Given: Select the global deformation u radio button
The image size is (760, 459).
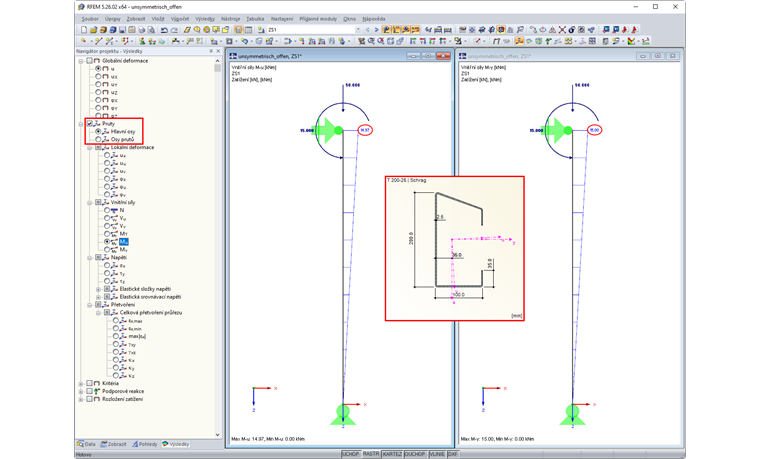Looking at the screenshot, I should [98, 68].
